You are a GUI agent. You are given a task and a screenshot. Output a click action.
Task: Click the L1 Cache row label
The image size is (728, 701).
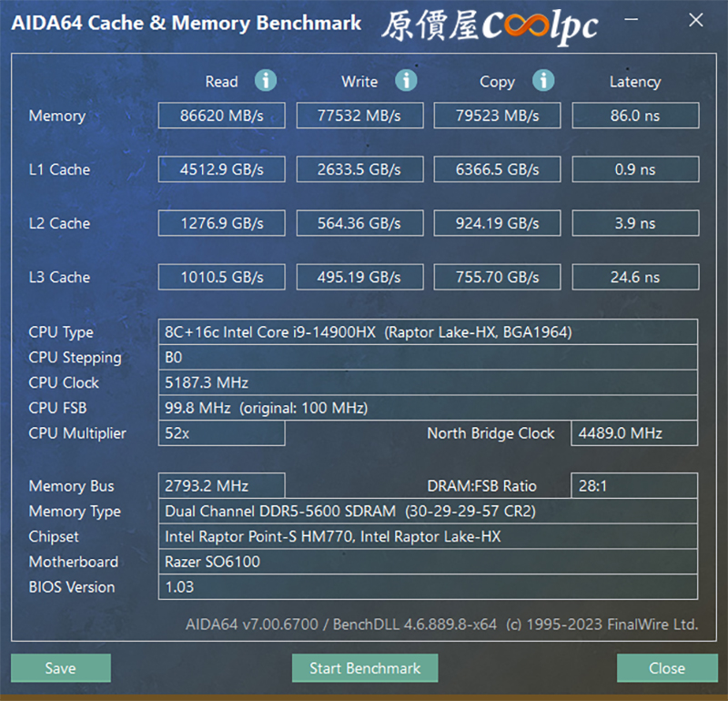click(59, 169)
